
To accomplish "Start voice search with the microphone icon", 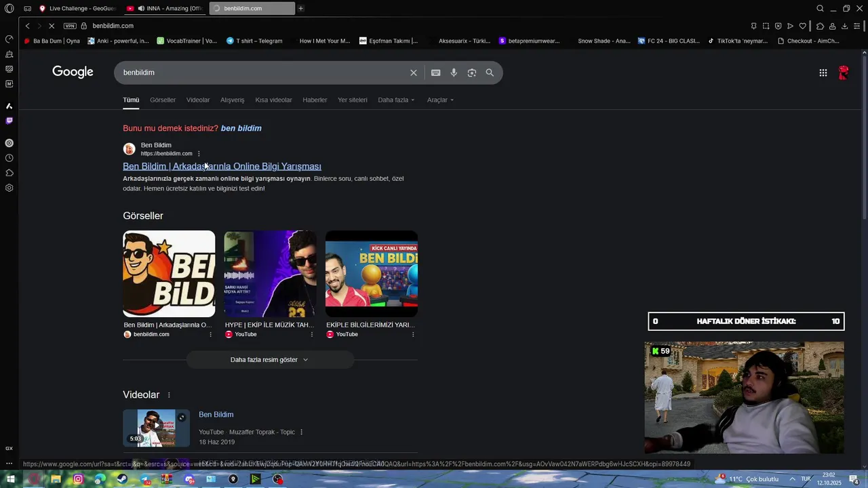I will (454, 73).
